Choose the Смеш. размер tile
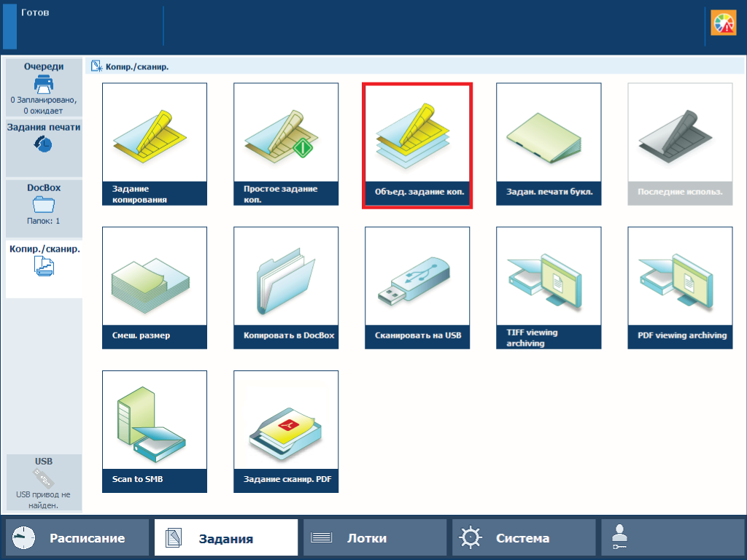Screen dimensions: 747x560 155,288
